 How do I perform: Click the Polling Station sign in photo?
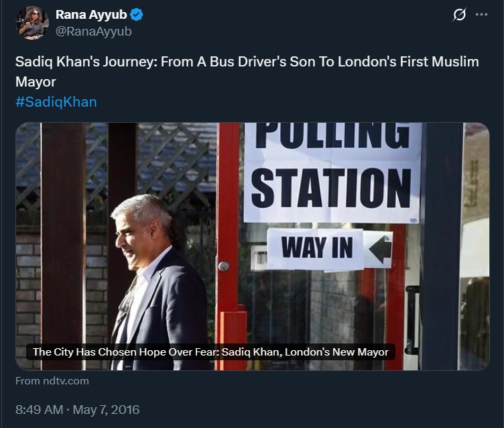(x=332, y=172)
